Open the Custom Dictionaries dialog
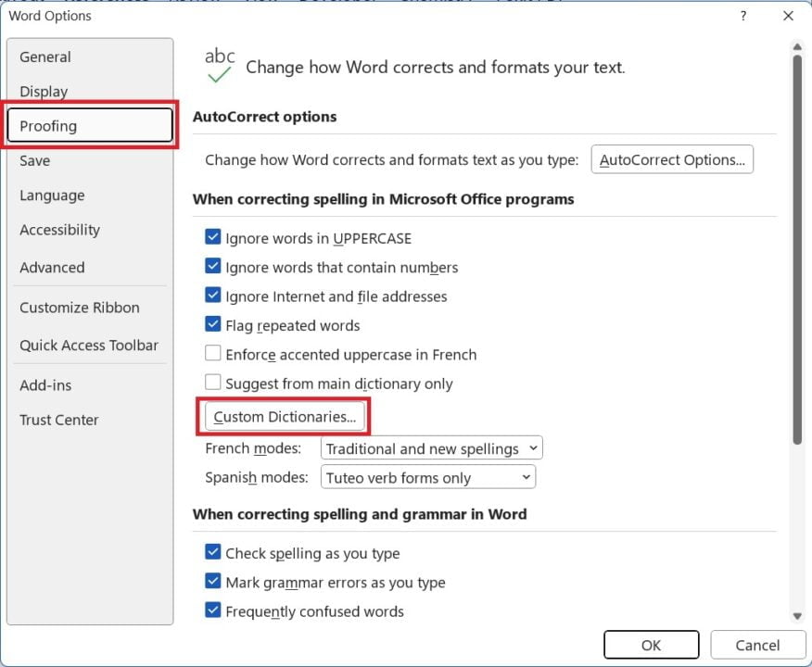This screenshot has height=667, width=812. click(284, 416)
